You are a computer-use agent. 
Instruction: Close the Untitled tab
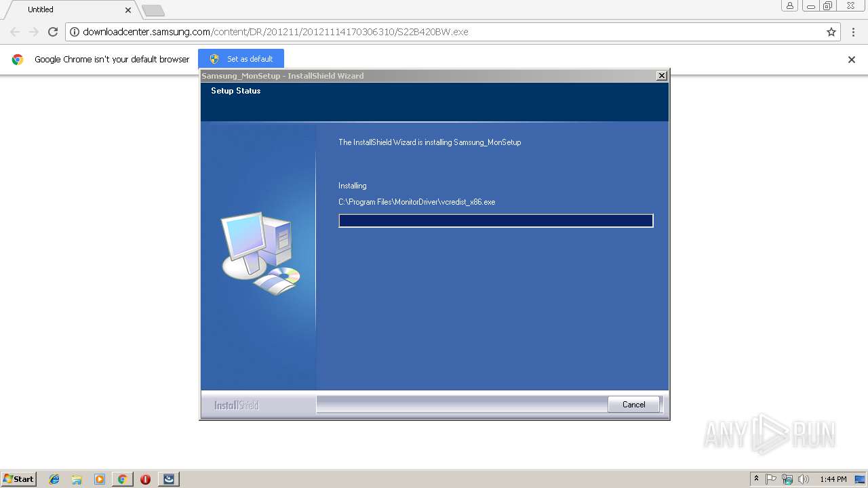[128, 9]
